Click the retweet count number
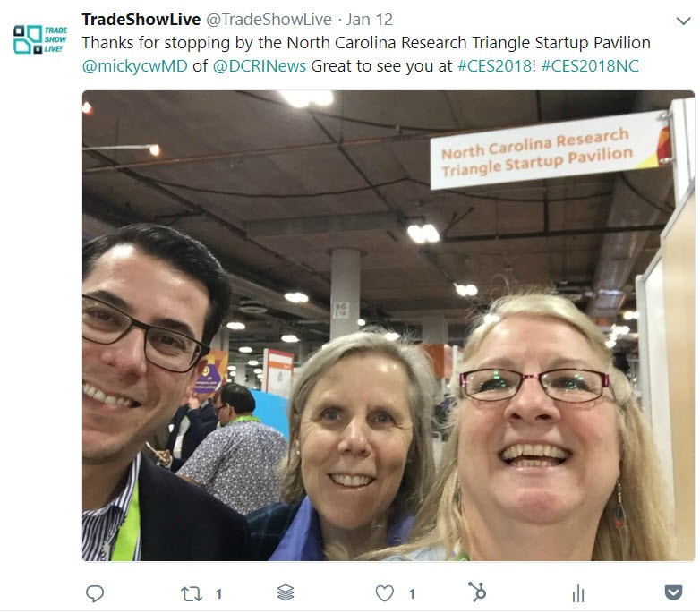The image size is (700, 613). (x=218, y=594)
